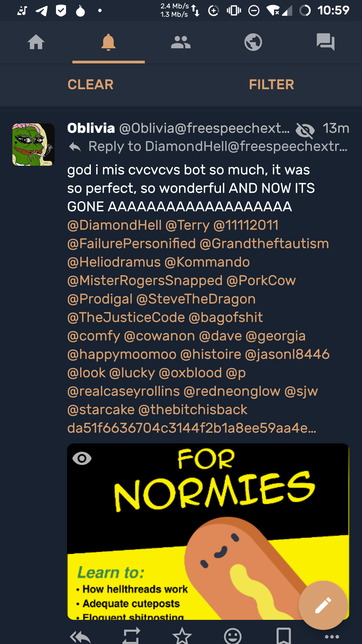Expand the truncated hash link da51f6636704c
Viewport: 362px width, 644px height.
click(191, 428)
